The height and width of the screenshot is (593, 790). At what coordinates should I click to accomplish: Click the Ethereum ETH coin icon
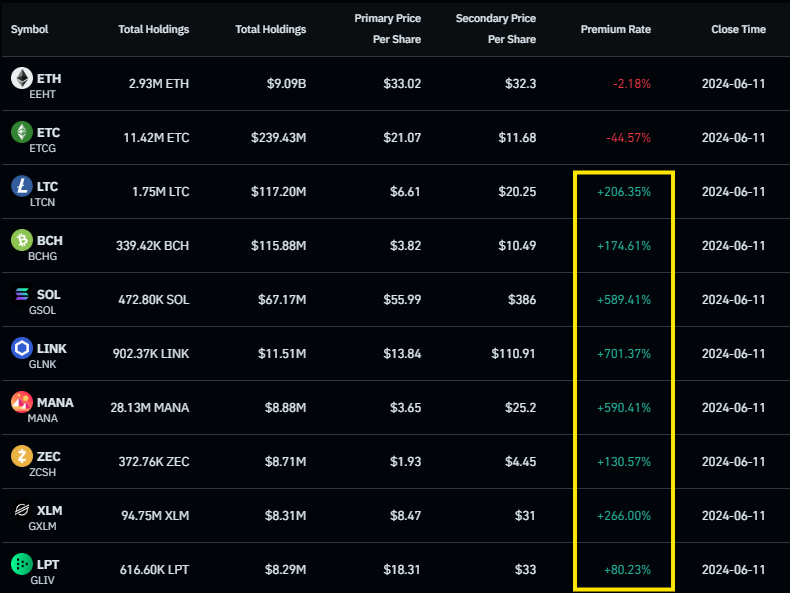(x=22, y=78)
